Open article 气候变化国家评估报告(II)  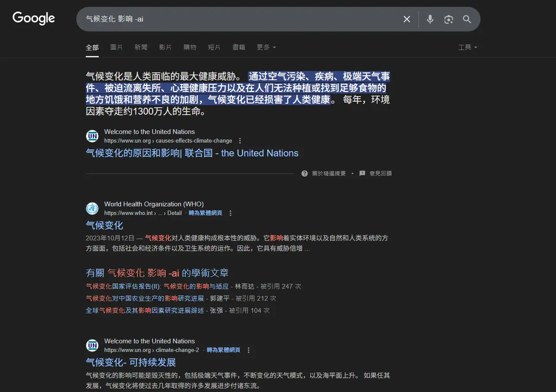coord(157,286)
